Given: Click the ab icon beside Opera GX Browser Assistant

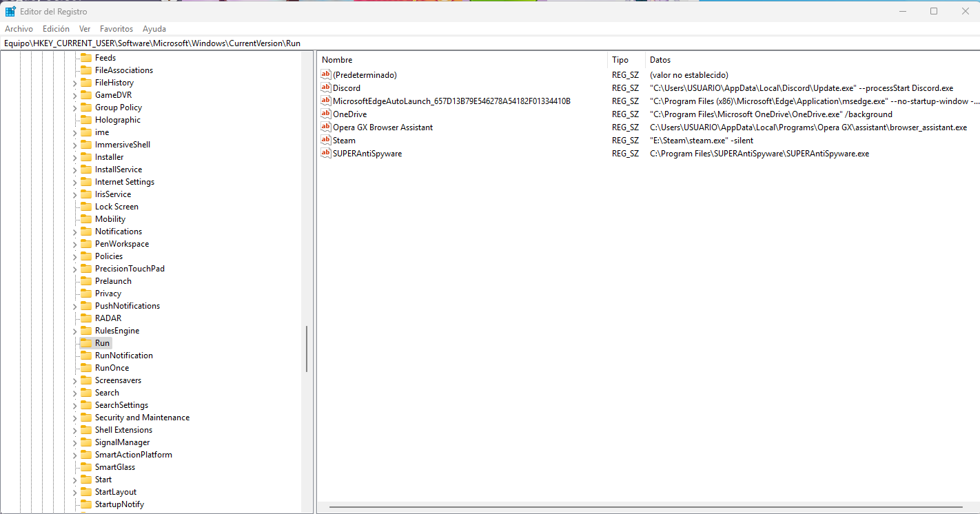Looking at the screenshot, I should [325, 127].
